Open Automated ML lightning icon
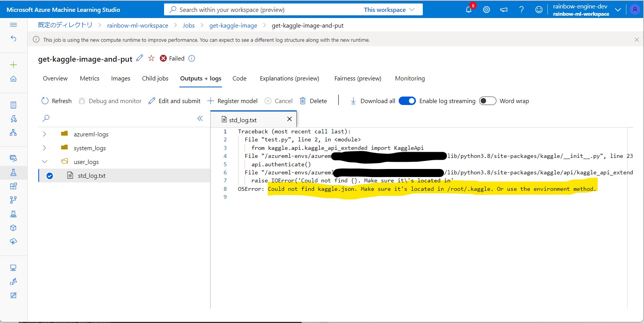 pos(13,119)
